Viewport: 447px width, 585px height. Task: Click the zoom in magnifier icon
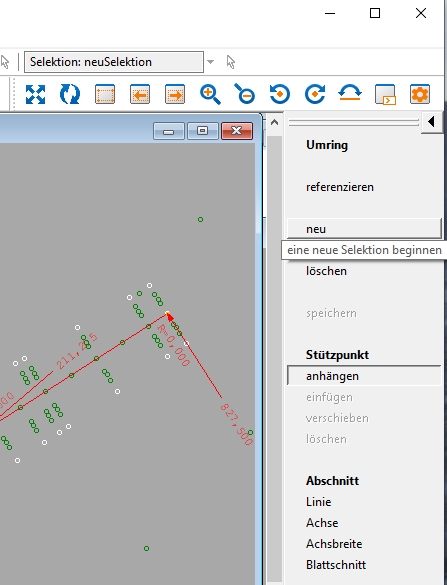tap(210, 94)
